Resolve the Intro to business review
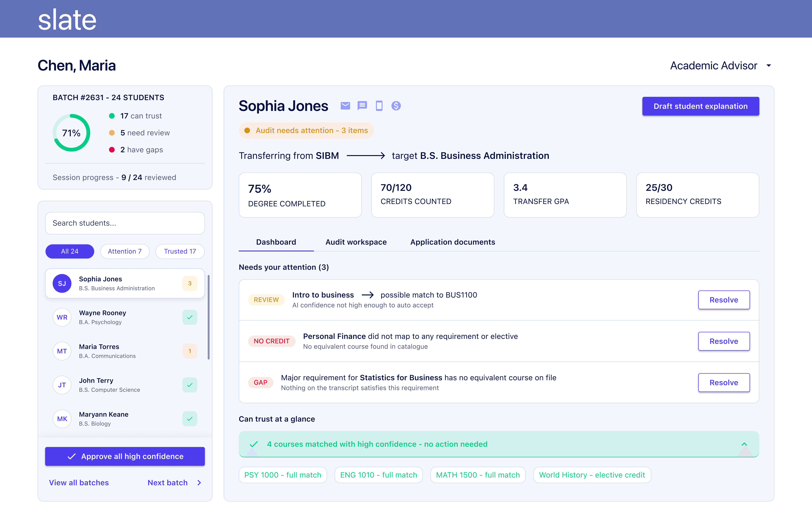Viewport: 812px width, 525px height. click(724, 300)
